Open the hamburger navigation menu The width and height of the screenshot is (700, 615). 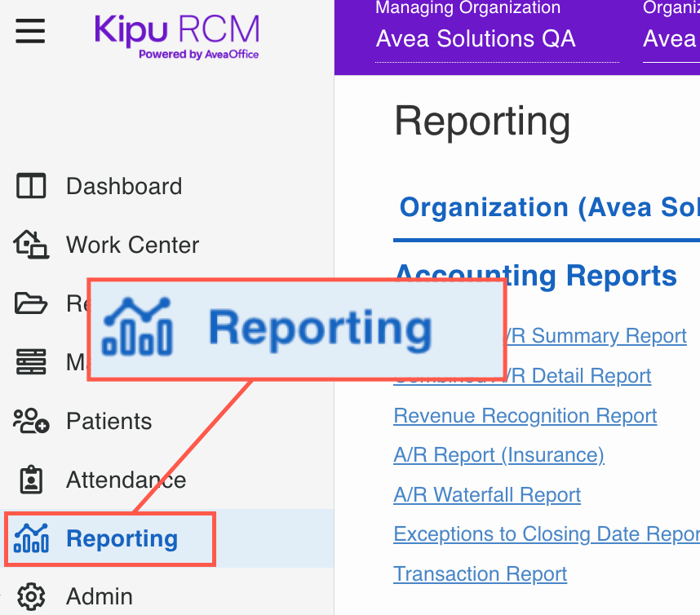pyautogui.click(x=30, y=32)
